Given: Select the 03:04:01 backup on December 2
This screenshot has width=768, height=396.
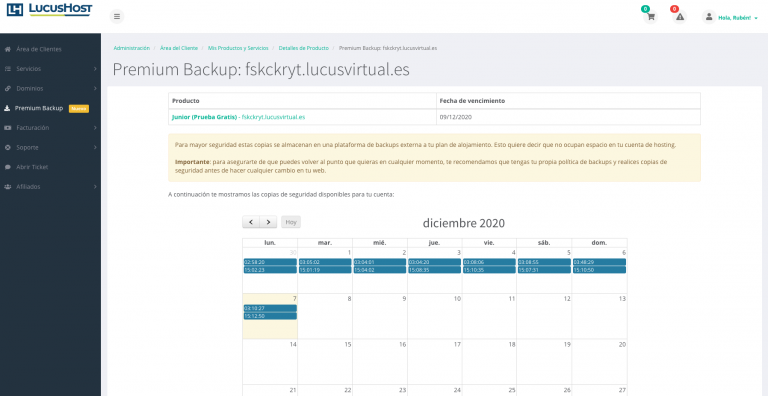Looking at the screenshot, I should pos(380,262).
